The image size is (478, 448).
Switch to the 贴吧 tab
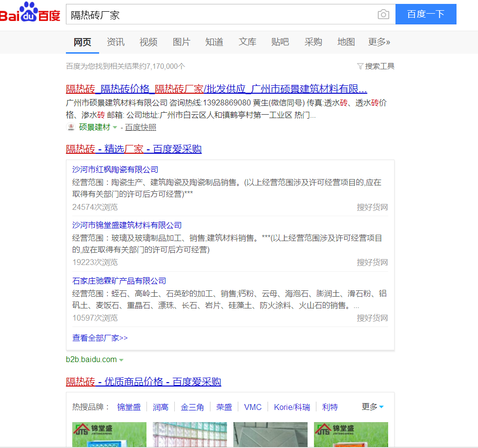click(280, 42)
